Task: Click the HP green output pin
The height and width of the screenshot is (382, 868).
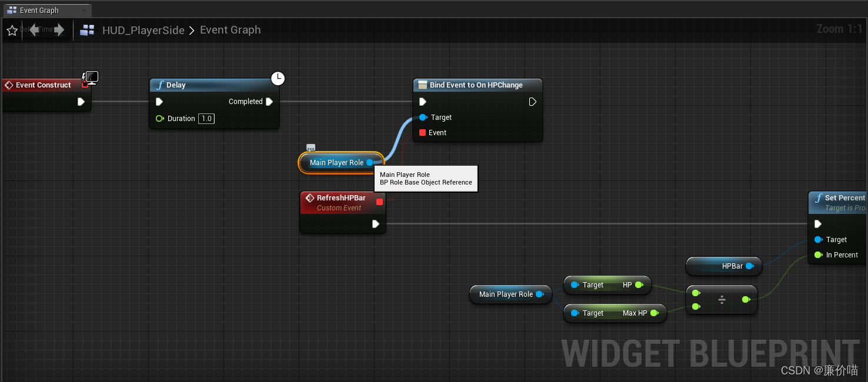Action: pyautogui.click(x=639, y=285)
